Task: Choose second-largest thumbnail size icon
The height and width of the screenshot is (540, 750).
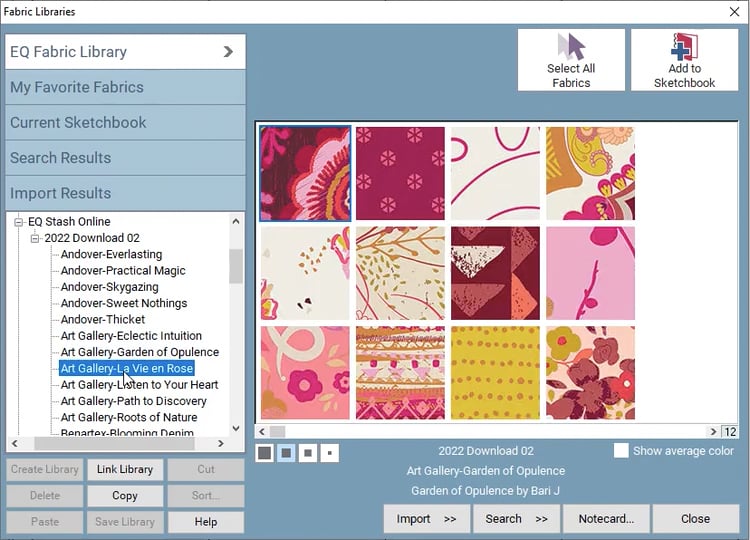Action: point(286,452)
